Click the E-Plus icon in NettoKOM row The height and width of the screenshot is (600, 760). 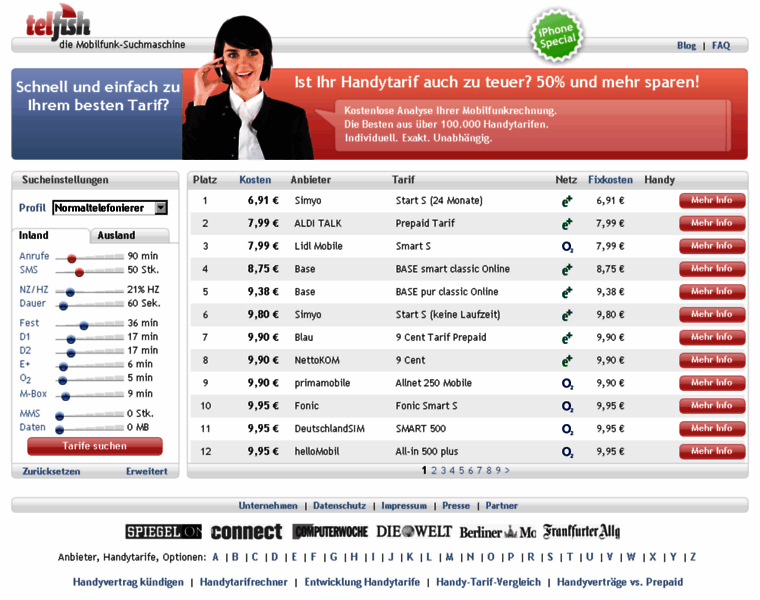pos(567,361)
